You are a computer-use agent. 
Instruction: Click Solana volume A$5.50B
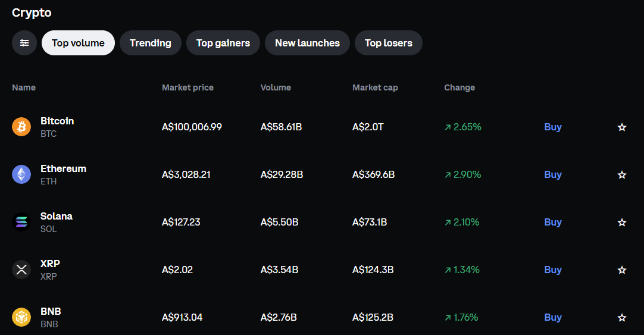tap(279, 222)
